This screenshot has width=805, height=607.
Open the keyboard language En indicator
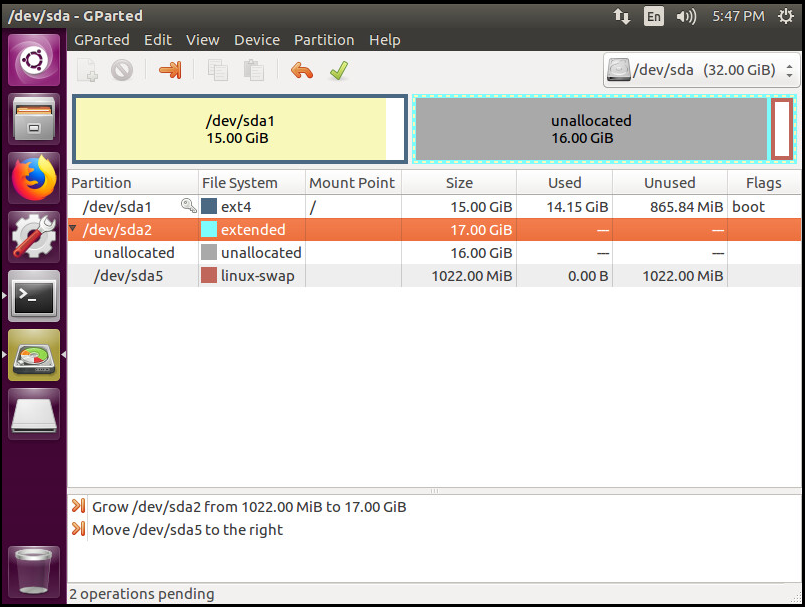click(x=653, y=16)
